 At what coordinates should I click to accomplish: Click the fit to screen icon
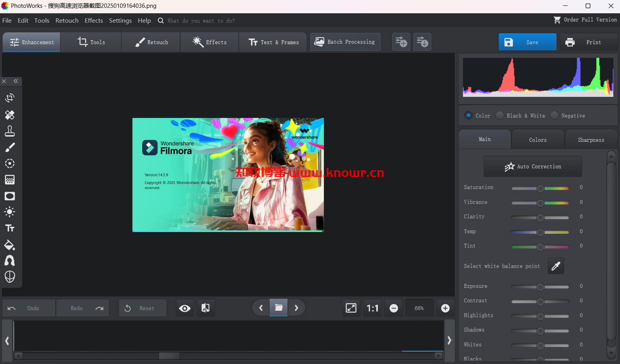351,308
